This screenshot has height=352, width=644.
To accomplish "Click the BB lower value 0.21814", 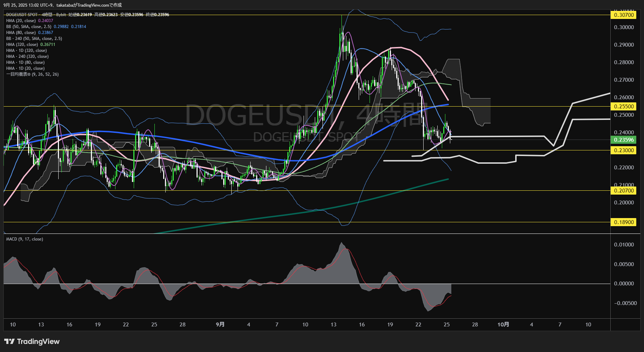I will tap(79, 27).
